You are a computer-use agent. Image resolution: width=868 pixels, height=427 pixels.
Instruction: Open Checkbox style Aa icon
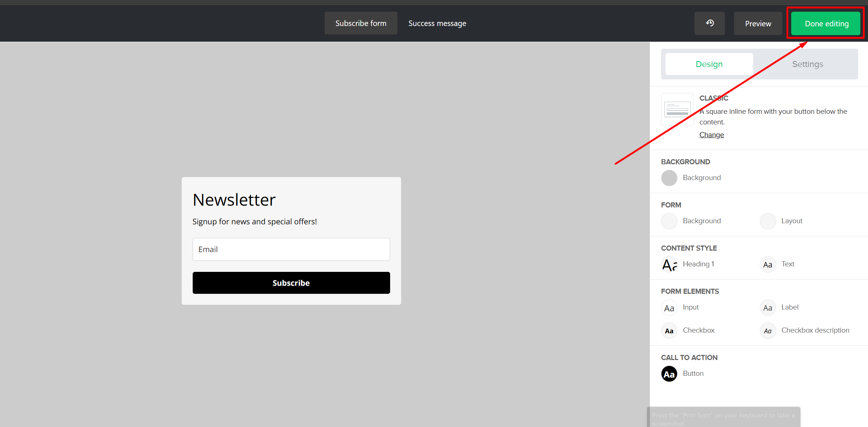(669, 331)
